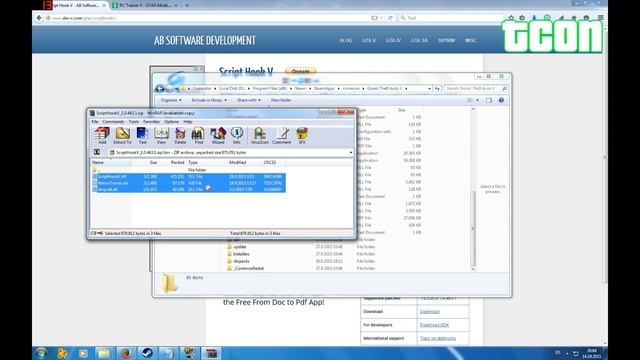Open the File menu in WinRAR
Viewport: 640px width, 360px height.
pos(95,122)
